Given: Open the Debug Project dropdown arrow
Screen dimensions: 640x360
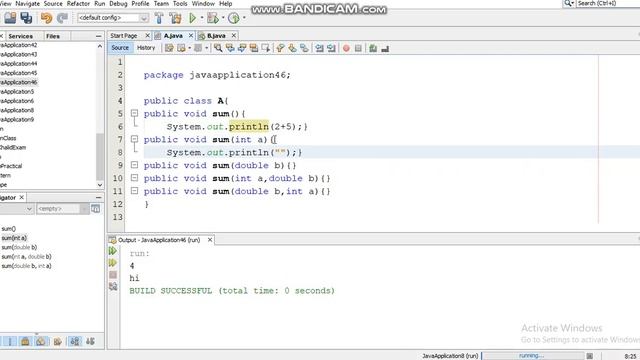Looking at the screenshot, I should click(x=223, y=18).
